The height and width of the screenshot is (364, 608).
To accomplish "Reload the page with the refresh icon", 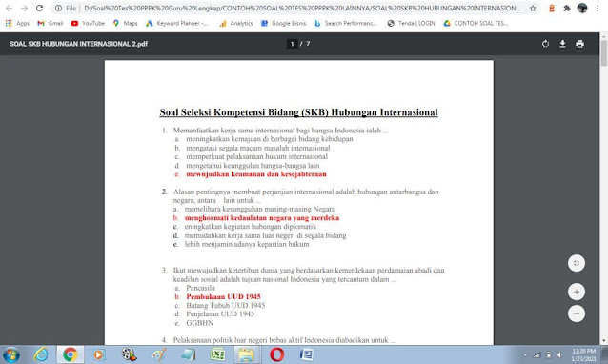I will (x=39, y=9).
